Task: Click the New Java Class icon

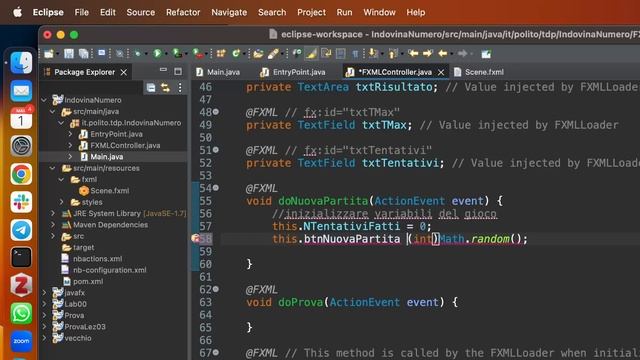Action: 236,53
